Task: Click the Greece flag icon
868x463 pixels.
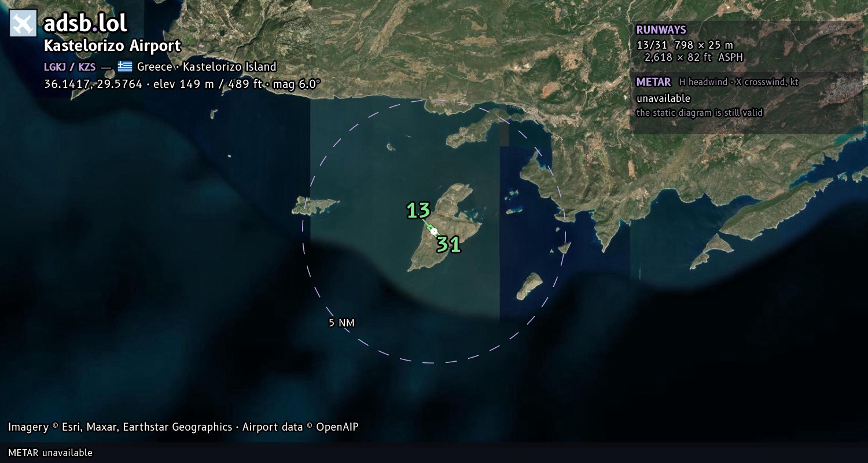Action: pyautogui.click(x=125, y=67)
